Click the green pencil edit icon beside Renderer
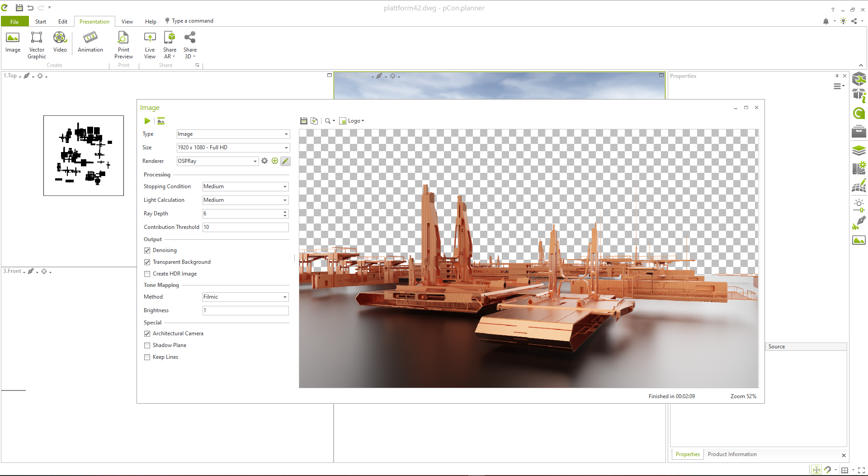Viewport: 868px width, 476px height. point(285,161)
